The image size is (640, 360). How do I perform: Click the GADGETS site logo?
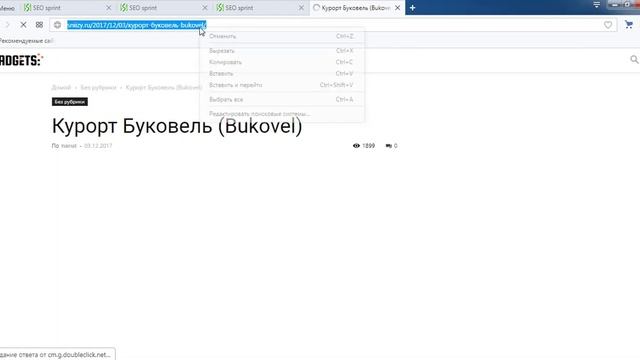21,60
